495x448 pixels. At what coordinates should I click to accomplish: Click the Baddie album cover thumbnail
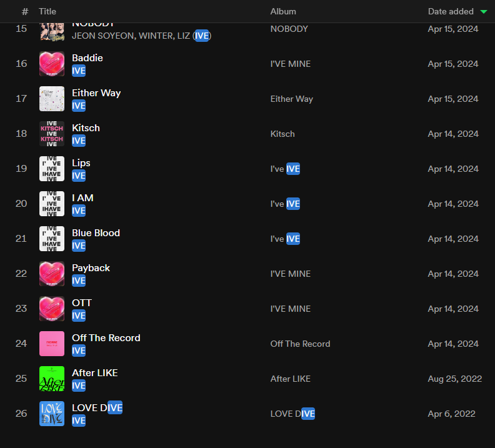52,64
